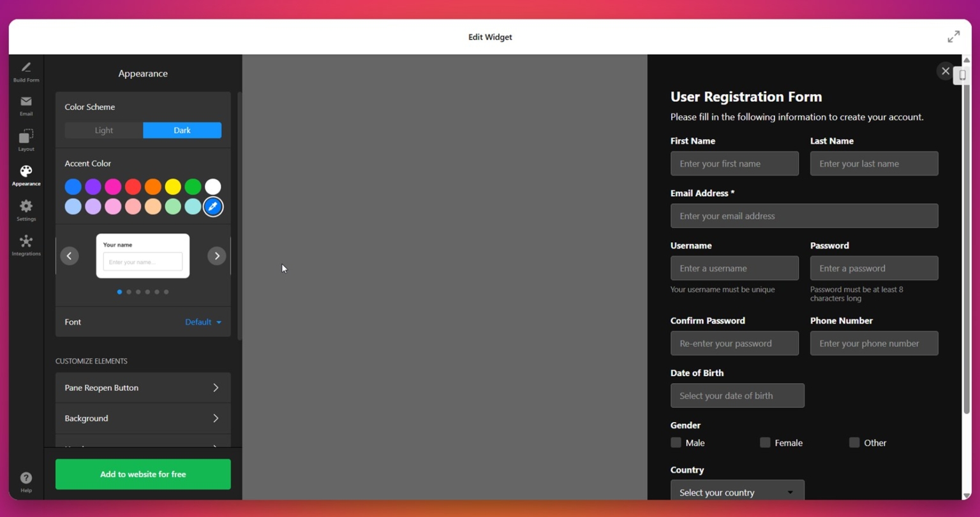
Task: Open the Select your country dropdown
Action: click(x=737, y=492)
